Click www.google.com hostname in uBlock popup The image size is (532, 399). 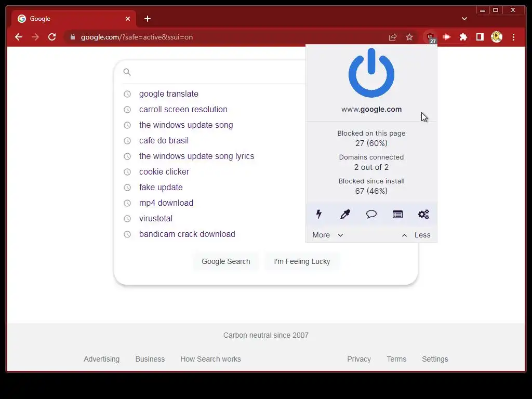(x=371, y=109)
